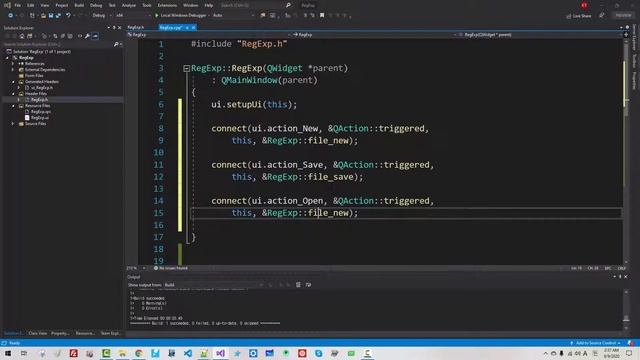The width and height of the screenshot is (640, 360).
Task: Open the x64 platform dropdown
Action: point(133,16)
